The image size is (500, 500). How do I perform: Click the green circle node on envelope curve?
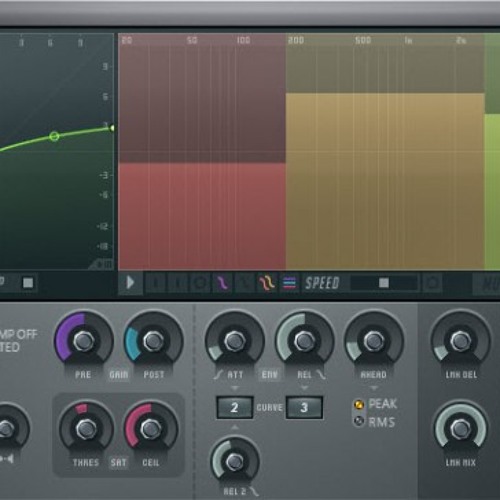54,136
